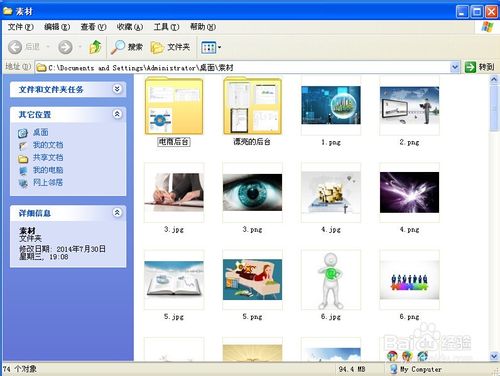Collapse the 详细信息 panel

click(117, 212)
